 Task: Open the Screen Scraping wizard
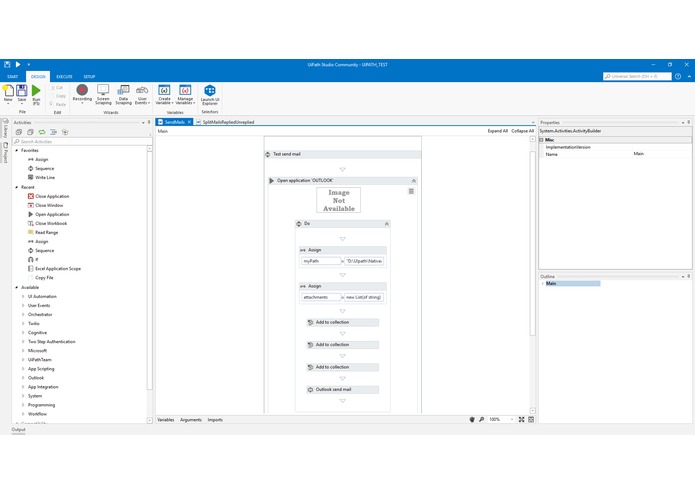click(x=103, y=90)
